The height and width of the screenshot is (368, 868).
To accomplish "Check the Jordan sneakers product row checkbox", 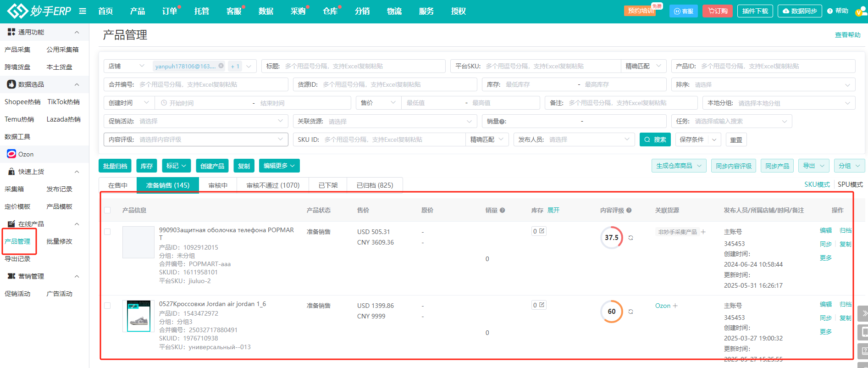I will click(107, 306).
